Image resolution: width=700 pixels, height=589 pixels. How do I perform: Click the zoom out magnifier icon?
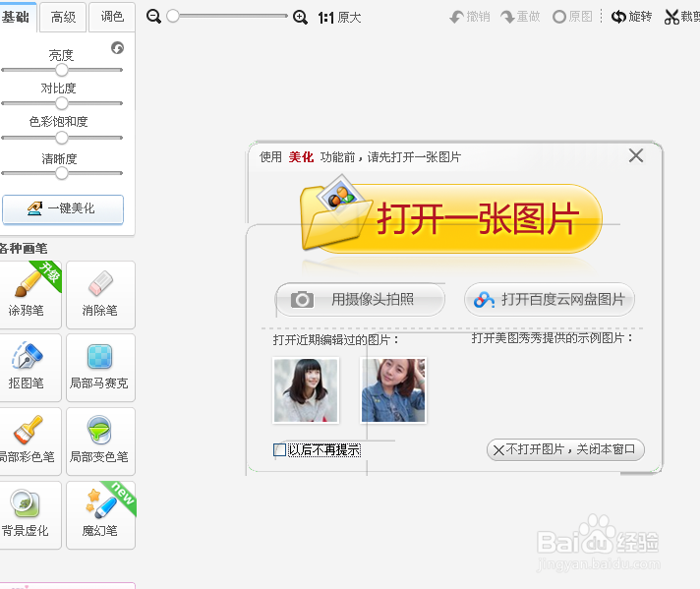(153, 17)
